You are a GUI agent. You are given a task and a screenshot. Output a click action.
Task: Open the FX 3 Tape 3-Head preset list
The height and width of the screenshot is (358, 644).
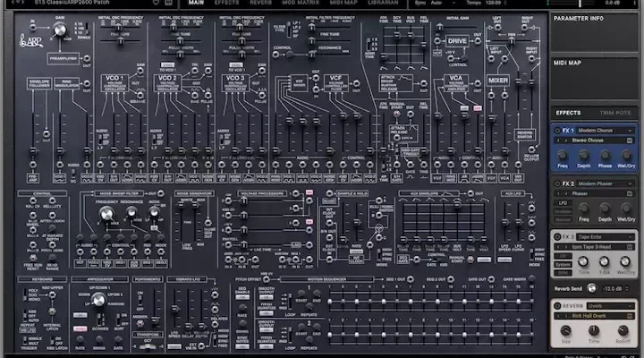(x=594, y=247)
